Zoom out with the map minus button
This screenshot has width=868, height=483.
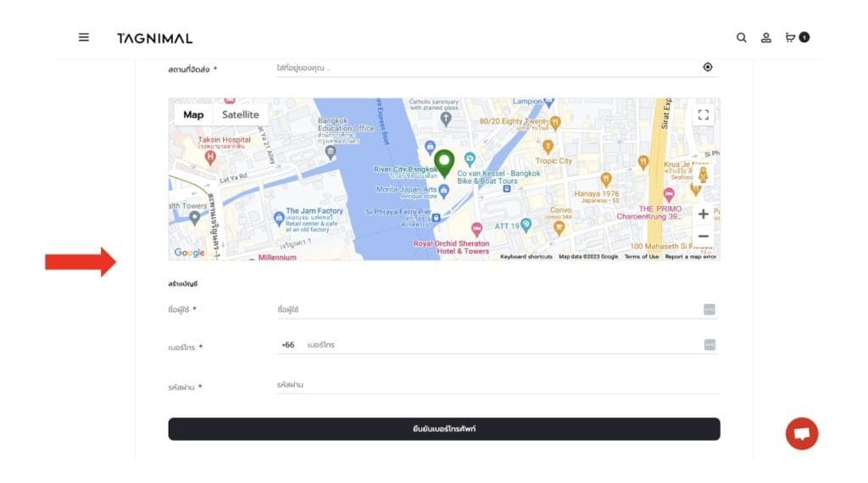click(x=703, y=236)
